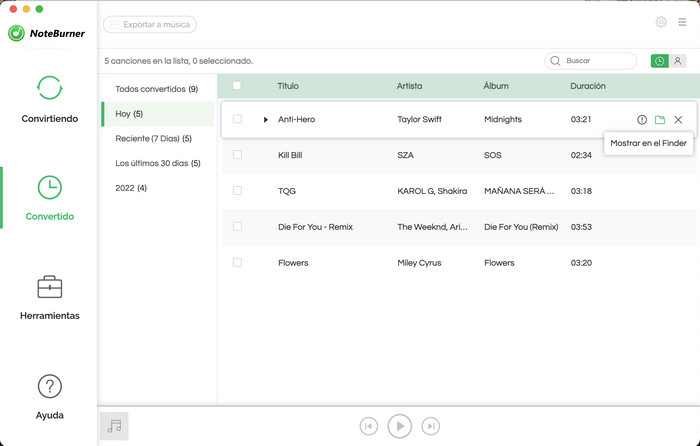Click album Midnights

tap(503, 120)
